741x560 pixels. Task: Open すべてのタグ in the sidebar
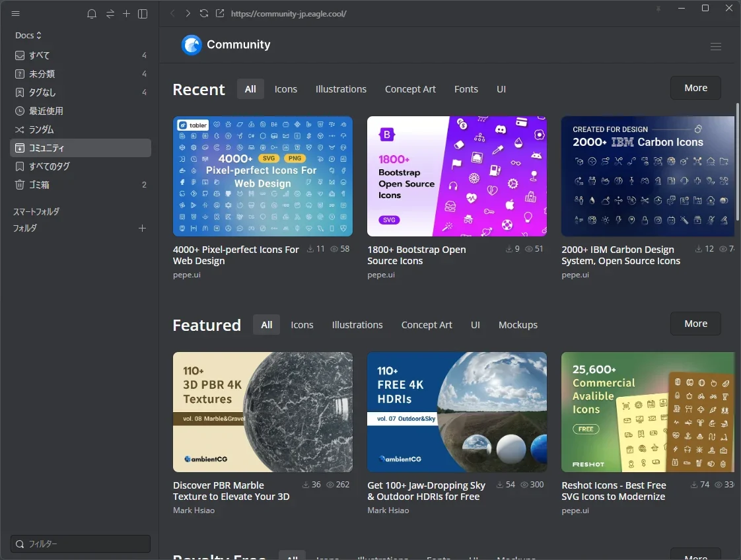(x=81, y=166)
